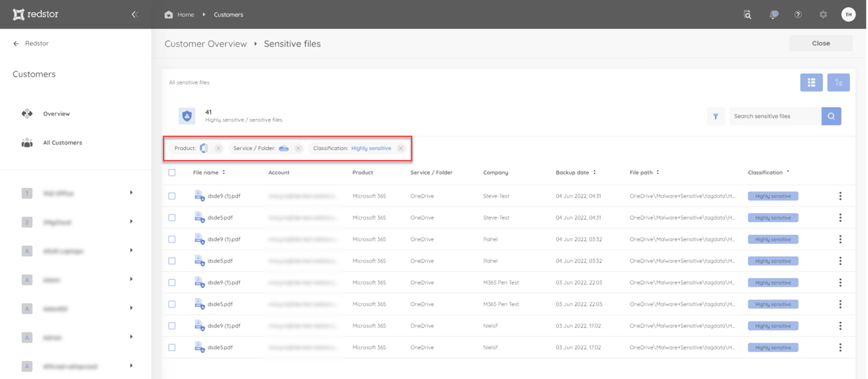Open actions menu for M365 Pen Test dsde5.pdf row
This screenshot has height=379, width=868.
[x=840, y=304]
